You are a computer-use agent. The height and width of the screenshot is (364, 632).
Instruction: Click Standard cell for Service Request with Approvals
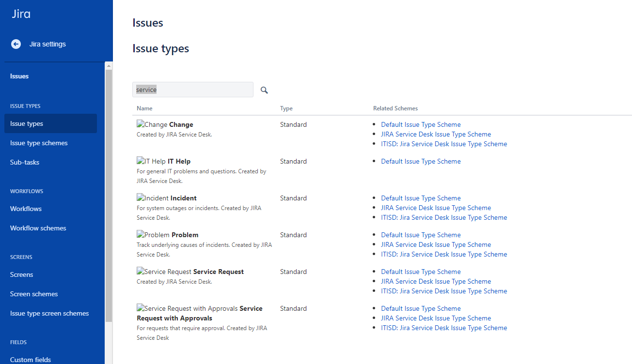pos(293,308)
